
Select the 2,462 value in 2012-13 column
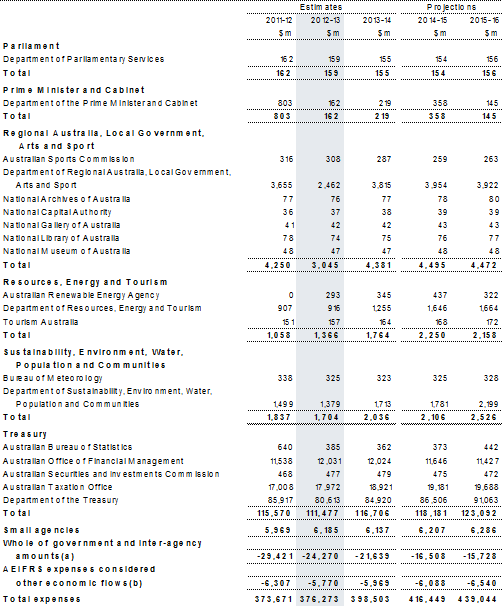click(329, 185)
